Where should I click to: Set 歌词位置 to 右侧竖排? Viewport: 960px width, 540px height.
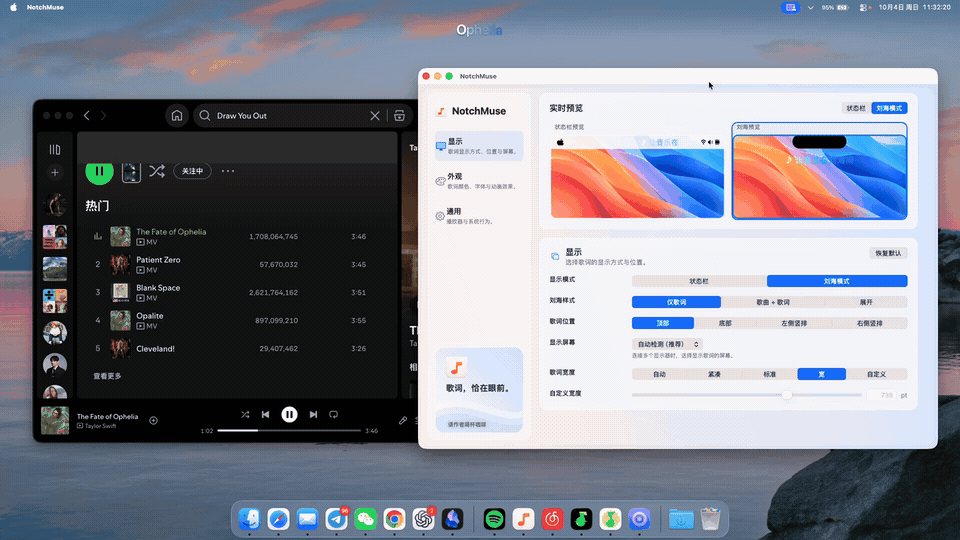(869, 323)
